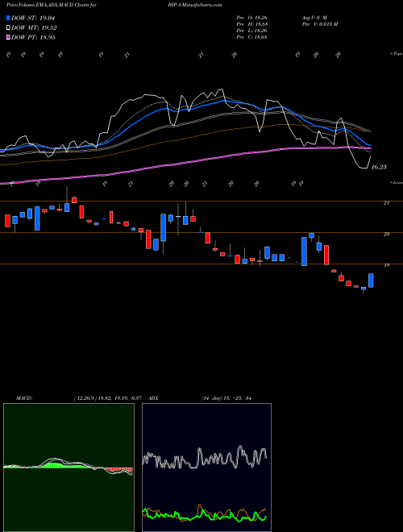Click the blue DOW ST legend swatch

9,18
